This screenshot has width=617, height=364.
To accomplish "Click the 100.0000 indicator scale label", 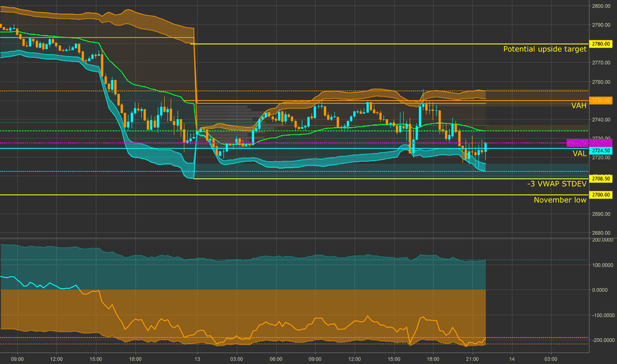I will [602, 265].
